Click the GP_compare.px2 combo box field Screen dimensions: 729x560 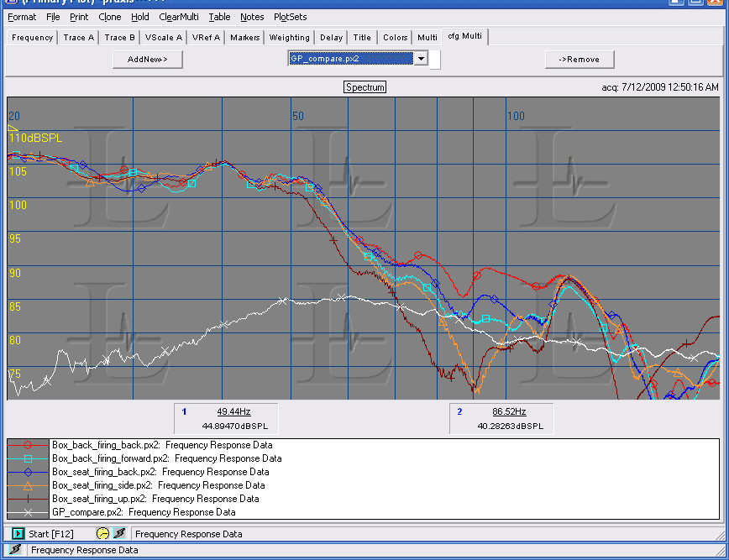[350, 59]
